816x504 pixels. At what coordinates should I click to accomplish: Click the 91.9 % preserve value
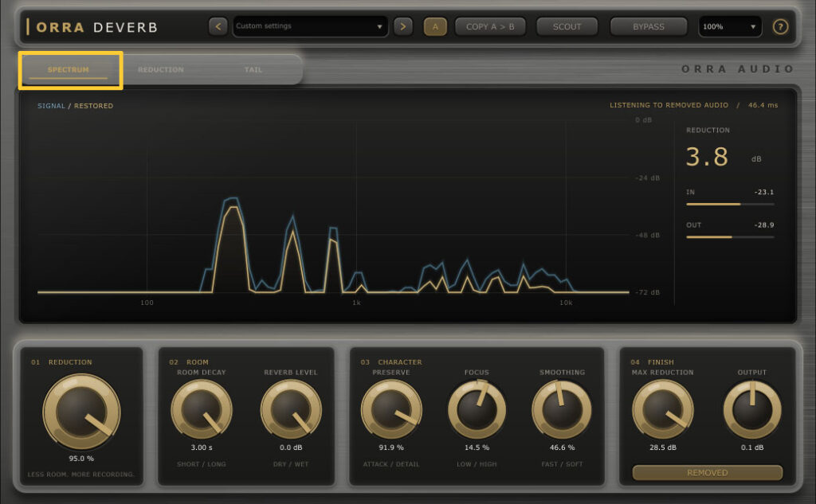tap(391, 447)
